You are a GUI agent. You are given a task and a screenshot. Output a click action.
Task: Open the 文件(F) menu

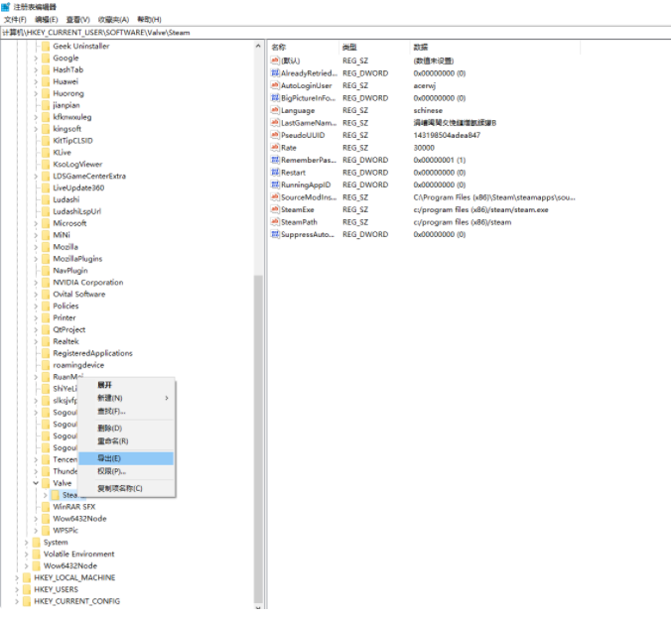[x=15, y=19]
